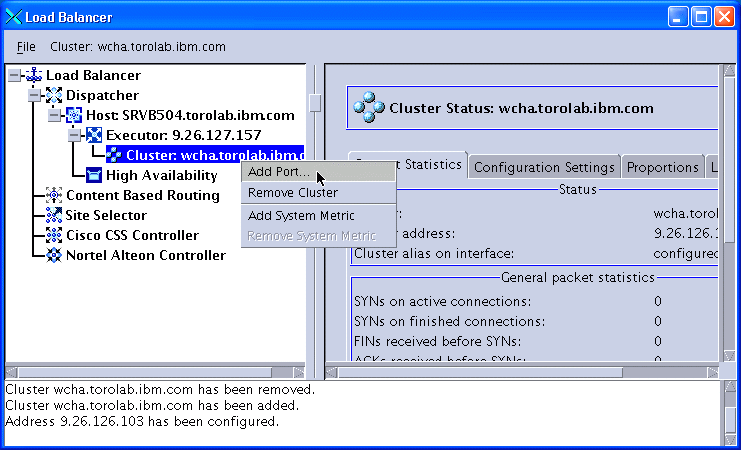Click statistics panel vertical scrollbar up arrow
The height and width of the screenshot is (450, 741).
tap(729, 71)
